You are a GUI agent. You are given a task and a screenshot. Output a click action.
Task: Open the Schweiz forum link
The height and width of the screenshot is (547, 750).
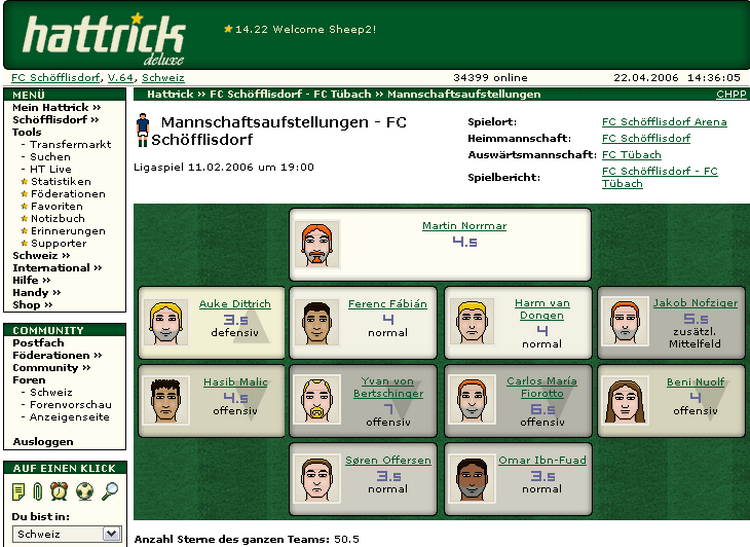[x=51, y=393]
